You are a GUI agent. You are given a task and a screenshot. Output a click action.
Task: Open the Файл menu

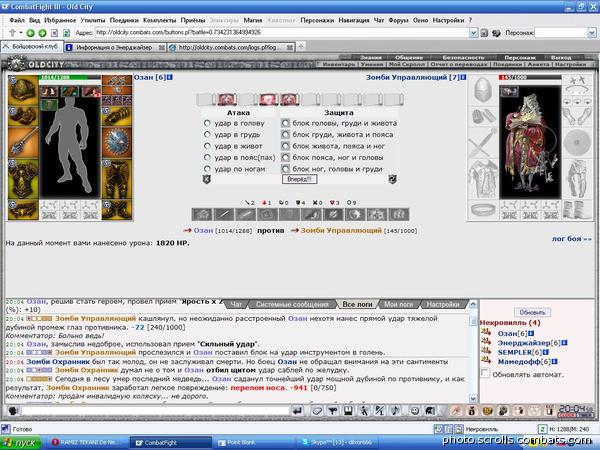pos(17,20)
